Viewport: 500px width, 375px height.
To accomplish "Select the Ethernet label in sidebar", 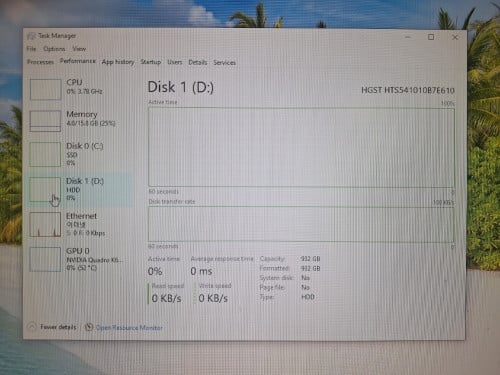I will click(x=81, y=216).
